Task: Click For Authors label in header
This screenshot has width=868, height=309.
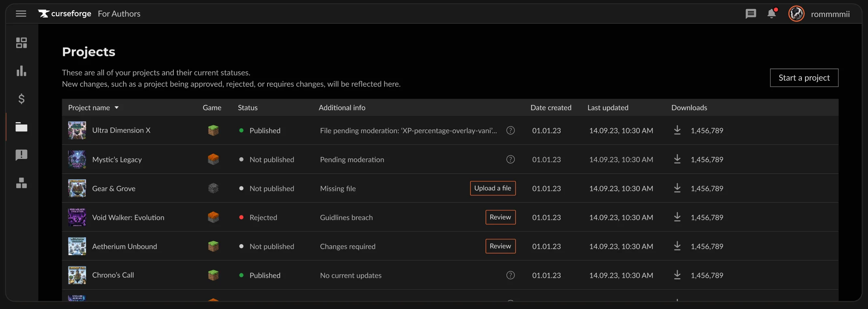Action: pyautogui.click(x=119, y=14)
